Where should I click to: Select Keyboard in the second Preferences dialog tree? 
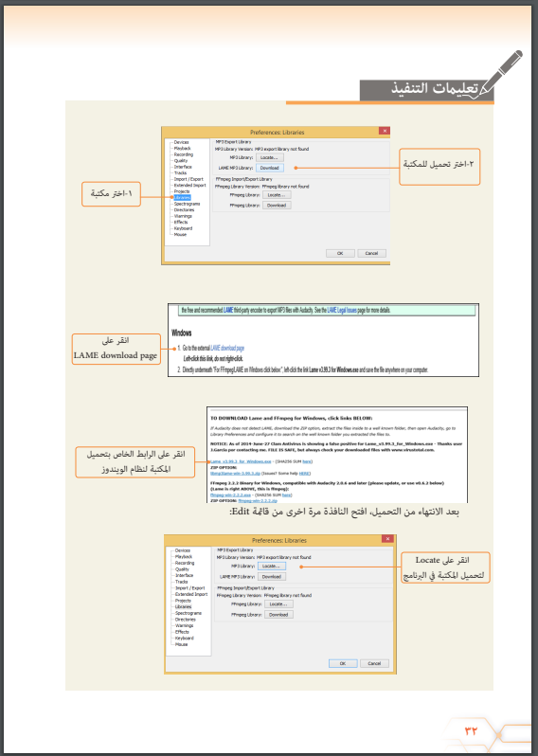[x=185, y=638]
